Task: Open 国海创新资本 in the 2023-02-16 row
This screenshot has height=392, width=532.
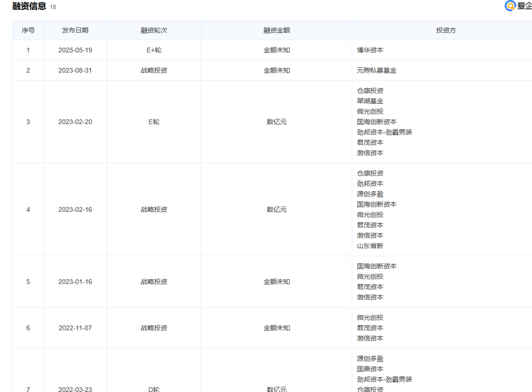Action: point(377,204)
